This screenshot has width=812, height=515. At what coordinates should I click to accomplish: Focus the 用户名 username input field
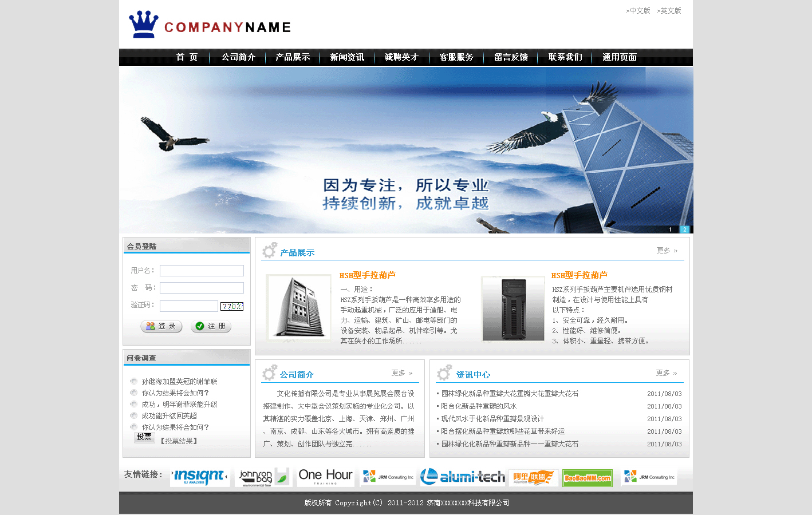coord(202,271)
